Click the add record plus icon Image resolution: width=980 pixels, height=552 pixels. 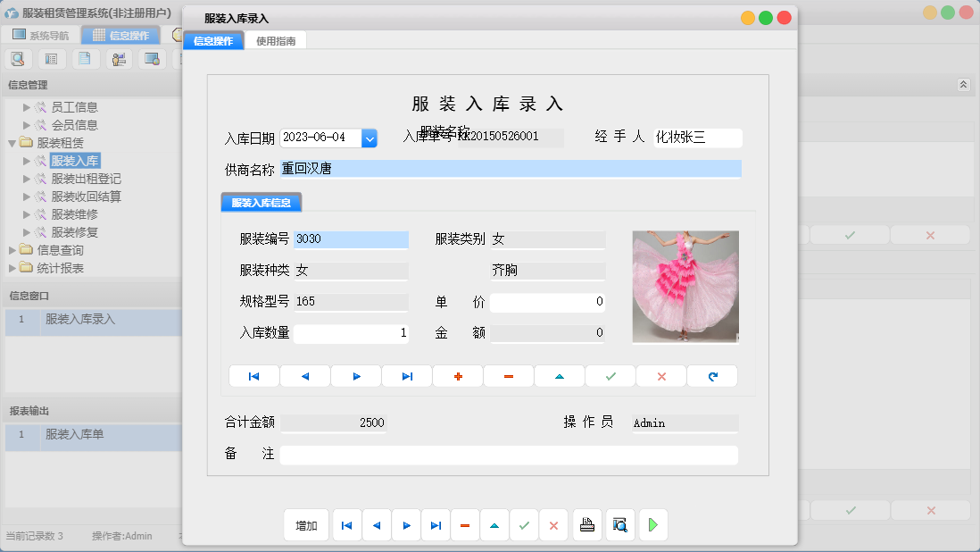(458, 375)
